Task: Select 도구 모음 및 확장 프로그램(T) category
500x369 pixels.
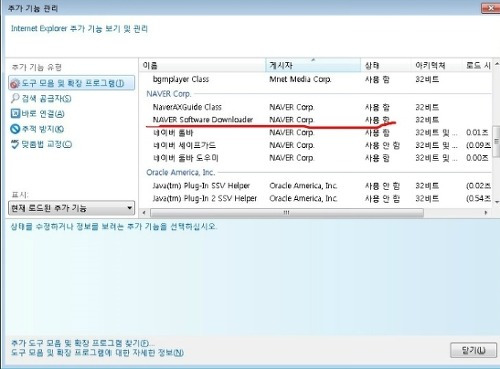Action: [x=72, y=83]
